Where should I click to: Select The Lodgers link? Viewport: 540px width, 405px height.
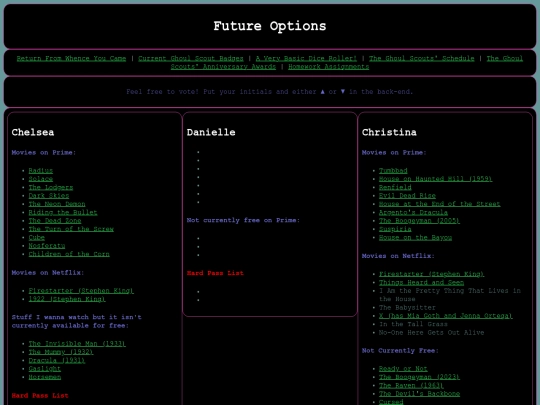click(51, 187)
